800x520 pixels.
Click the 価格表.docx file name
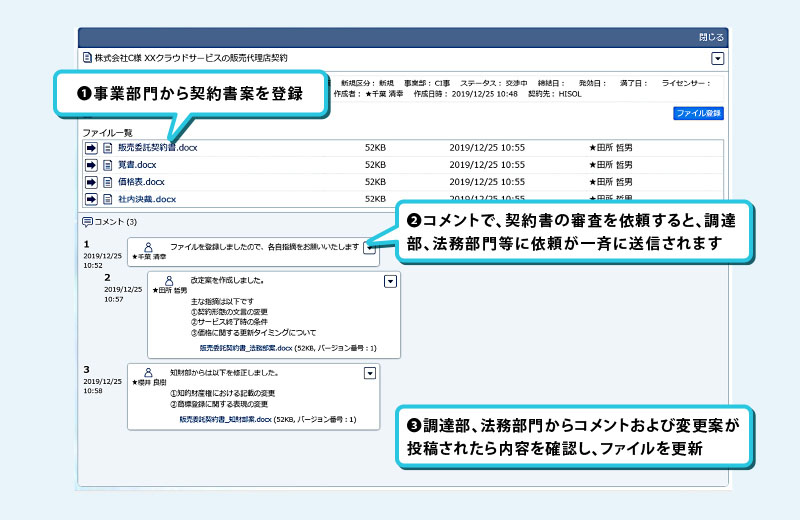(x=141, y=182)
